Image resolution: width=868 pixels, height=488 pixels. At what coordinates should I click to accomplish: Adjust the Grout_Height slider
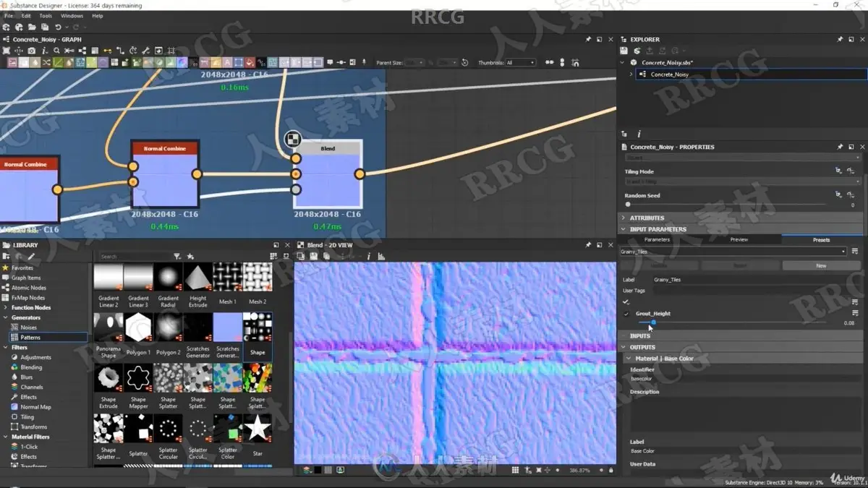[653, 322]
